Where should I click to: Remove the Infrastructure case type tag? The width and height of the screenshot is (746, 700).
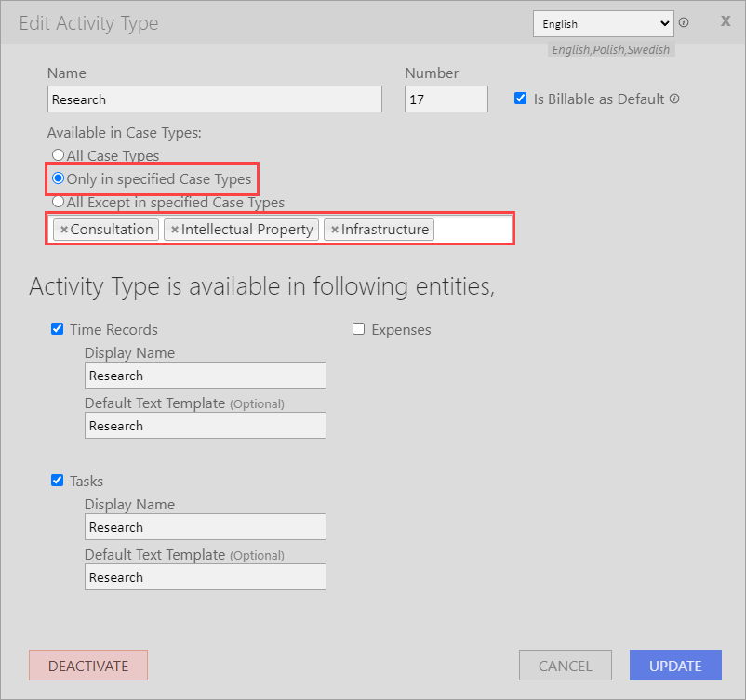click(335, 230)
